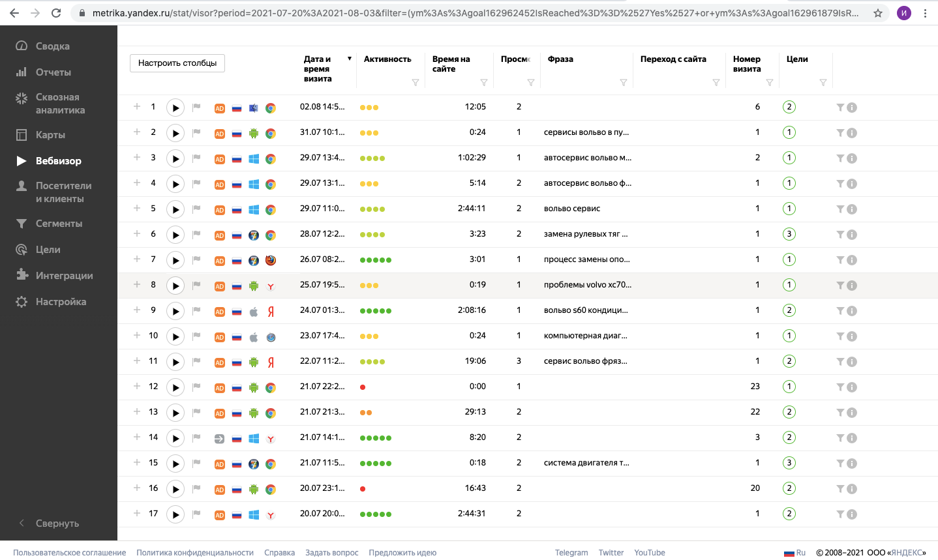Click the AD traffic source icon in row 4
This screenshot has width=938, height=560.
220,184
